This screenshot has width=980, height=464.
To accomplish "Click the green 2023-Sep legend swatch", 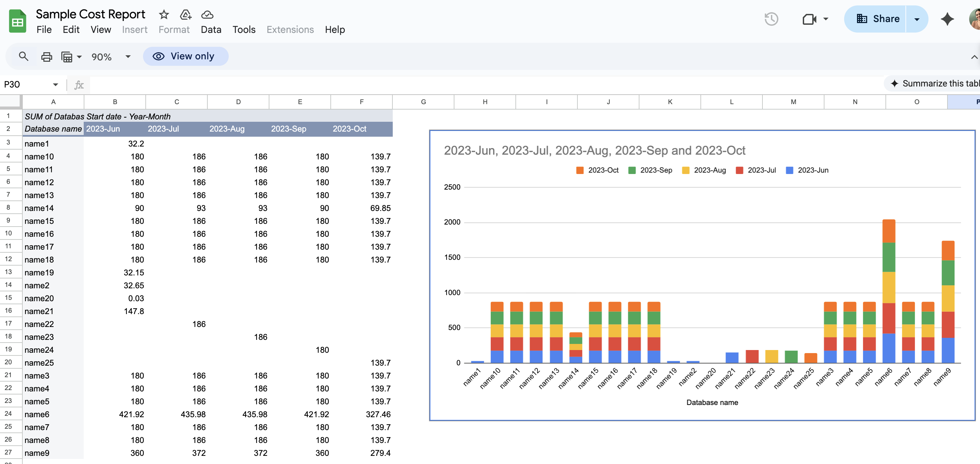I will pyautogui.click(x=632, y=171).
